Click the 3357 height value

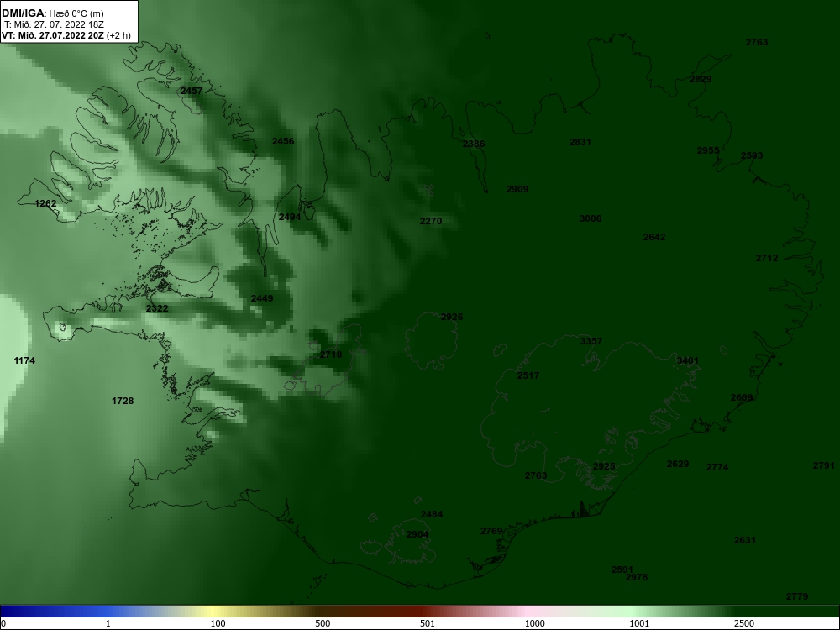(x=591, y=341)
